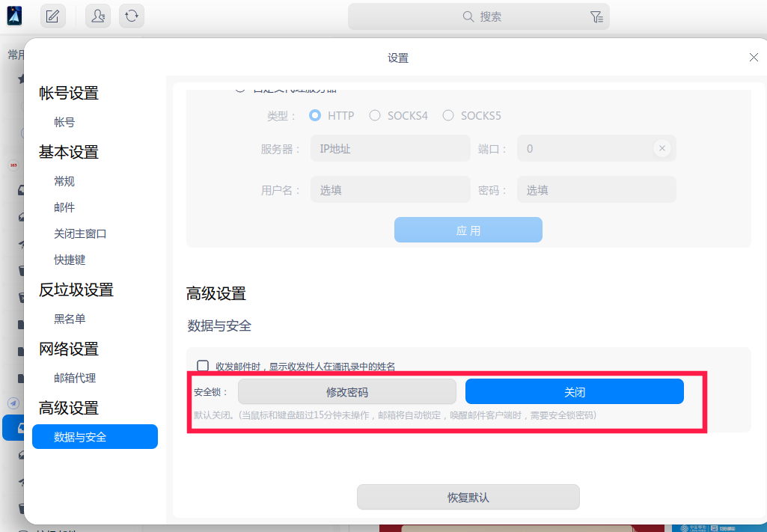This screenshot has width=767, height=532.
Task: Click the 高级设置 sidebar heading
Action: point(69,408)
